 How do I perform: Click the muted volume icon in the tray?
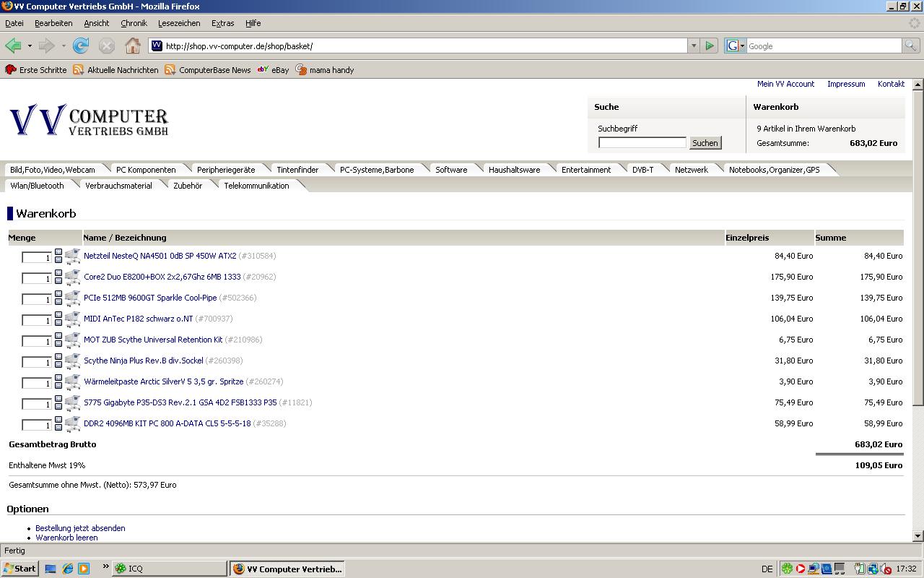tap(886, 569)
